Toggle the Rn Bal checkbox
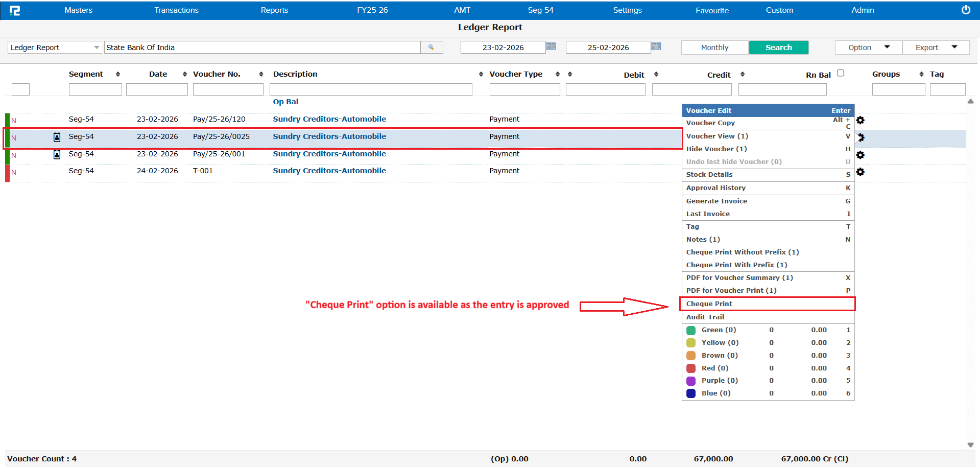 tap(841, 73)
